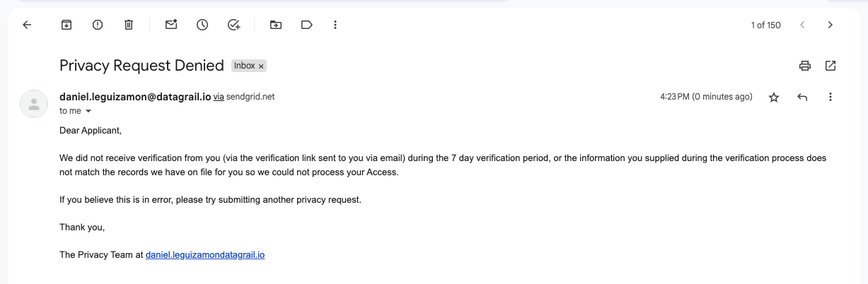The height and width of the screenshot is (284, 868).
Task: Delete the Privacy Request Denied email
Action: pos(129,25)
